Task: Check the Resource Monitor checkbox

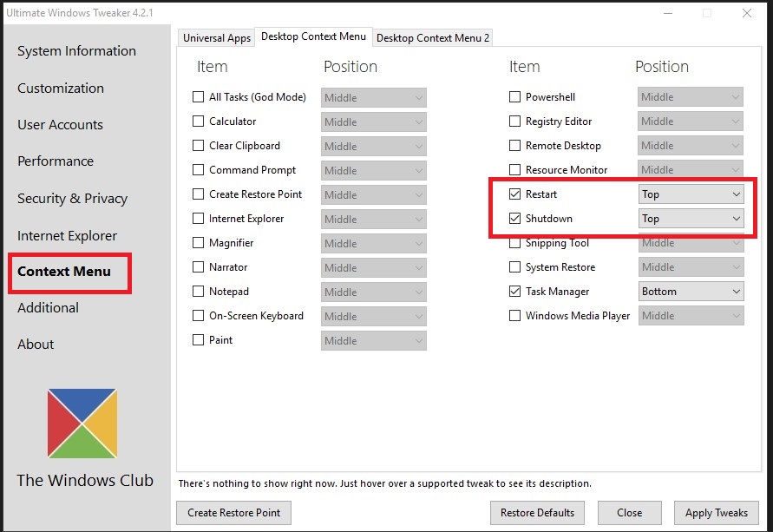Action: [x=514, y=169]
